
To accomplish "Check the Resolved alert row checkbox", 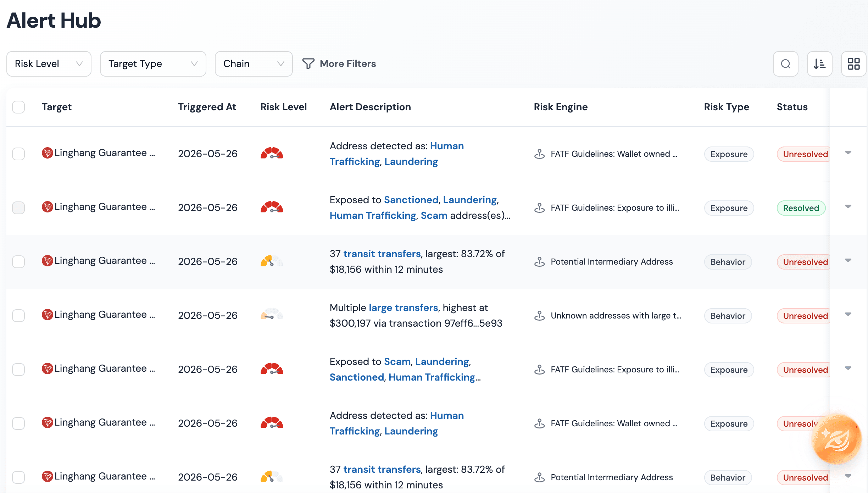I will (x=18, y=208).
